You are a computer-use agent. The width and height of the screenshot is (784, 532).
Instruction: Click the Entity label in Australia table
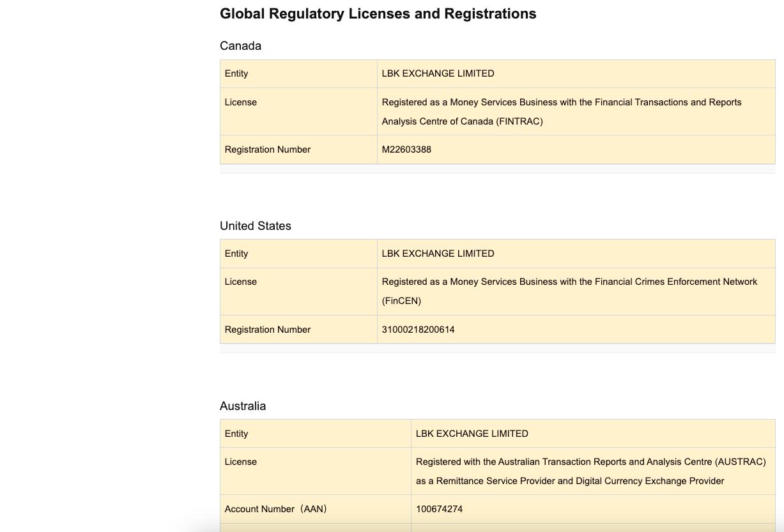click(236, 434)
